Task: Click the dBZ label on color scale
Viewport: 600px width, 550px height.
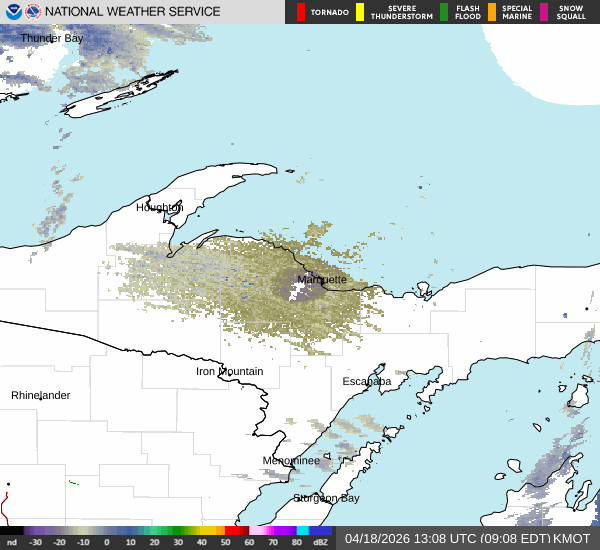Action: click(x=322, y=542)
